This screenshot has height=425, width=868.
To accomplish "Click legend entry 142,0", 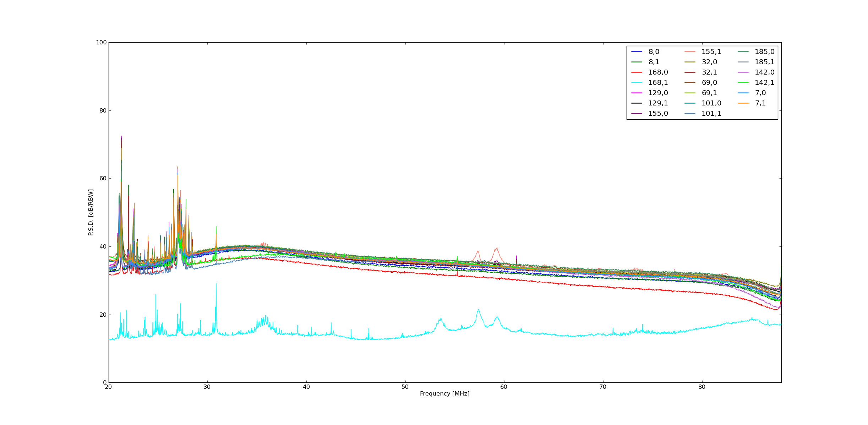I will tap(756, 72).
